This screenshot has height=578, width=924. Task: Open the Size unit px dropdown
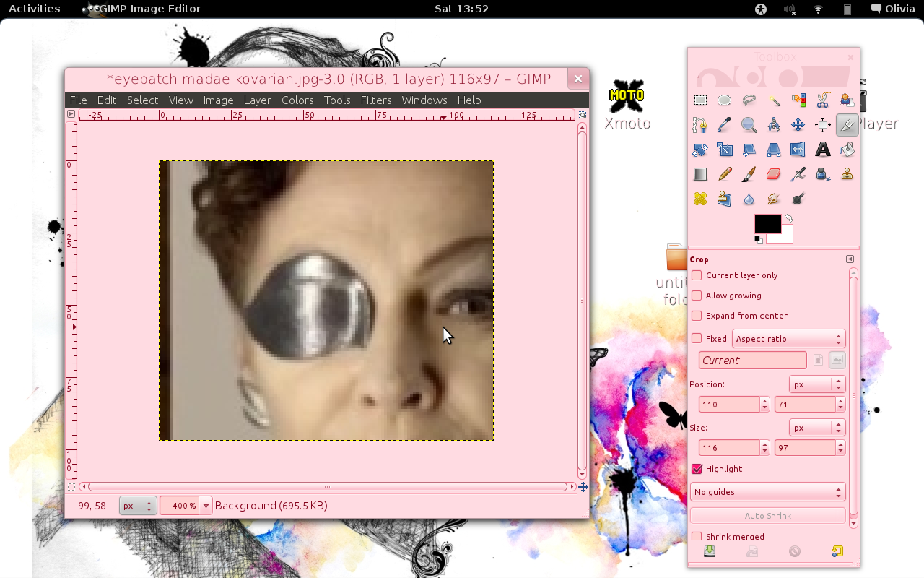(x=817, y=428)
